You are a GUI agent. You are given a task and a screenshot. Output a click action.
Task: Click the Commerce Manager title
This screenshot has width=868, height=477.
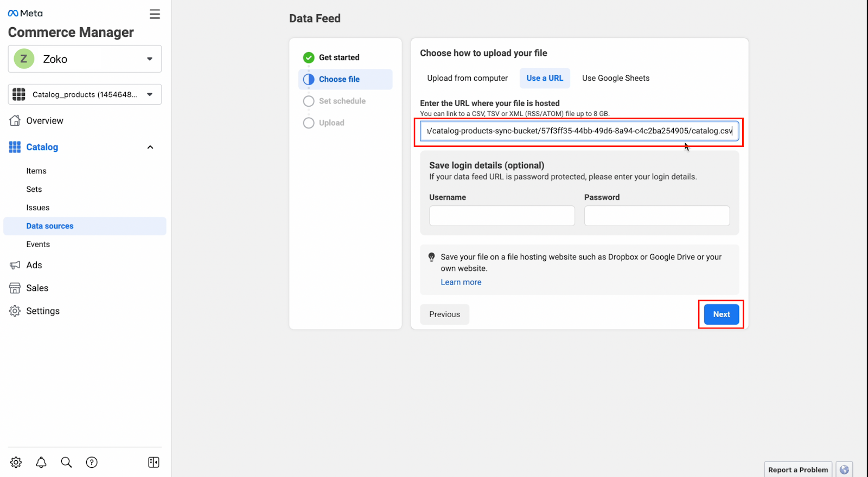[71, 33]
